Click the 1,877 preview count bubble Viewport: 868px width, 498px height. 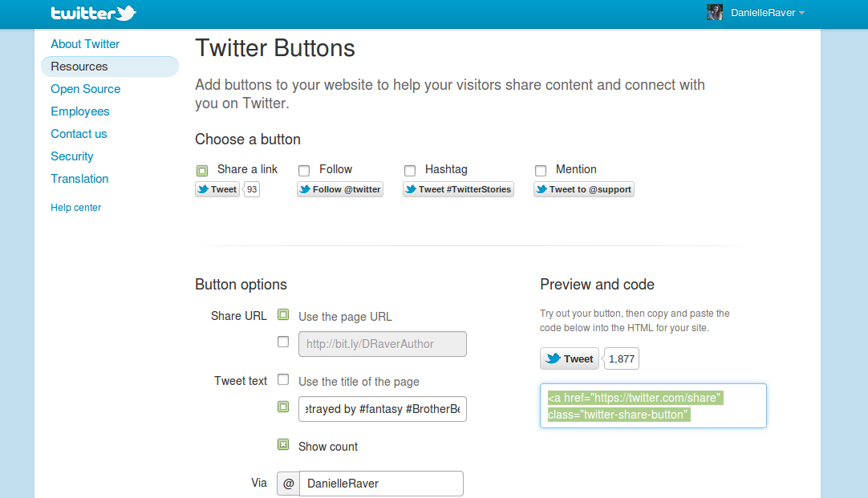point(622,358)
